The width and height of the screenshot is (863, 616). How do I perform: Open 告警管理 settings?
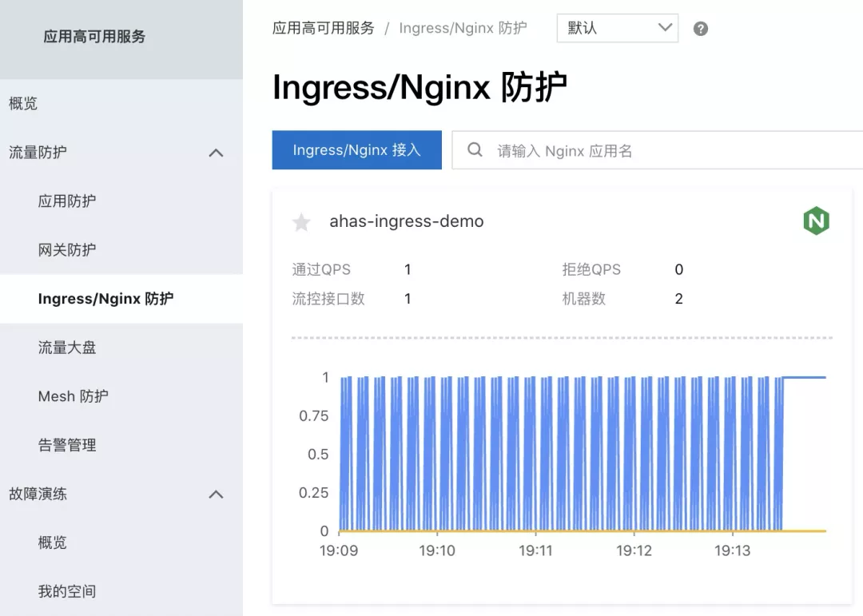click(68, 444)
